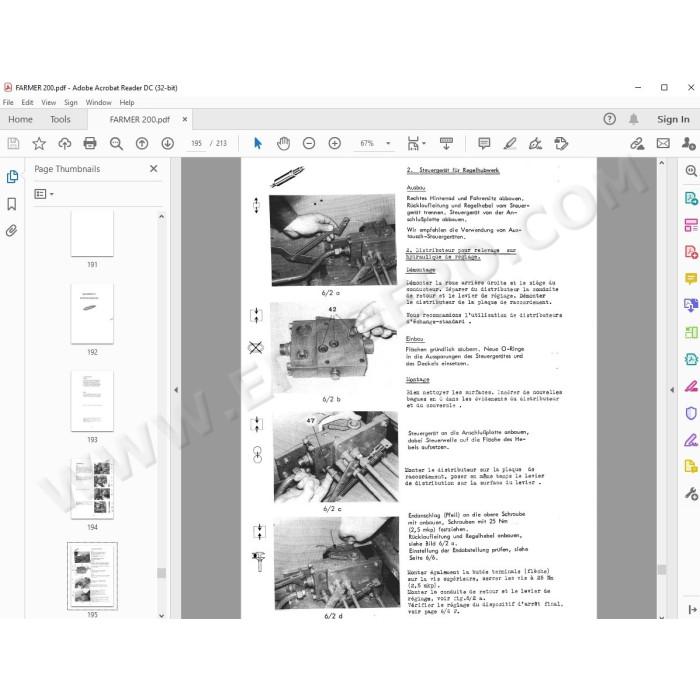700x700 pixels.
Task: Click the document vertical scrollbar thumb
Action: 662,570
